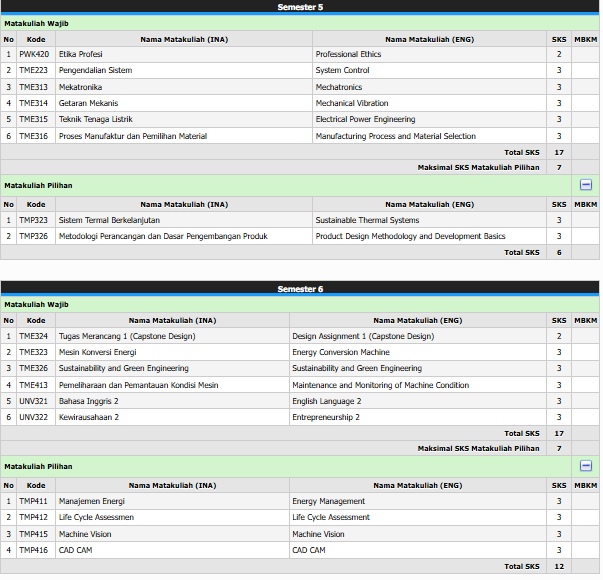The image size is (603, 580).
Task: Click the Semester 6 header bar
Action: click(300, 289)
